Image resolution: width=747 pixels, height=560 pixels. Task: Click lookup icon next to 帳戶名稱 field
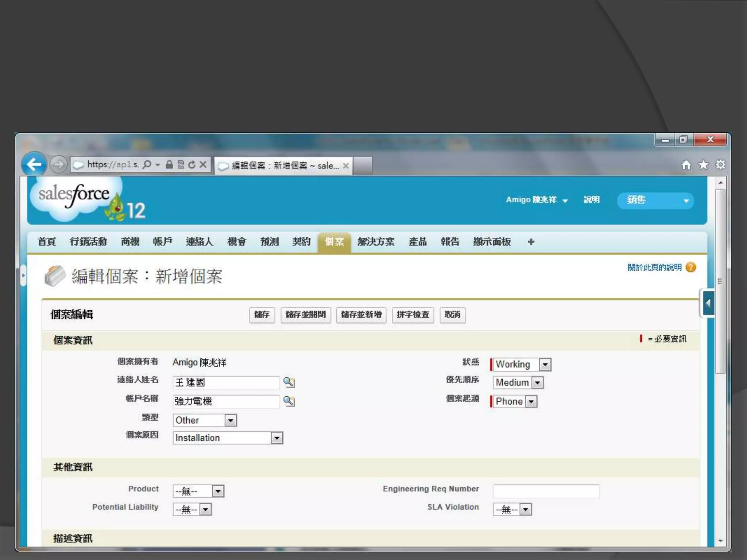tap(289, 401)
